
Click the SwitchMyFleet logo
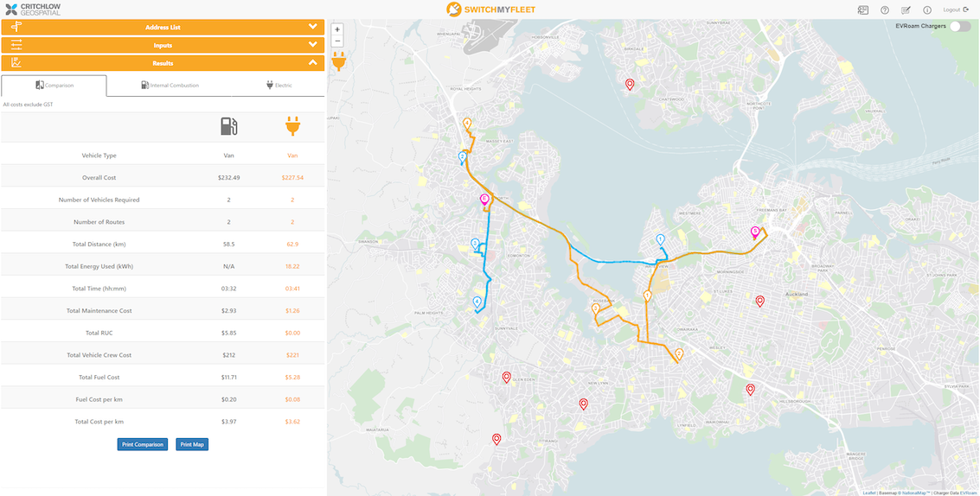click(x=490, y=10)
